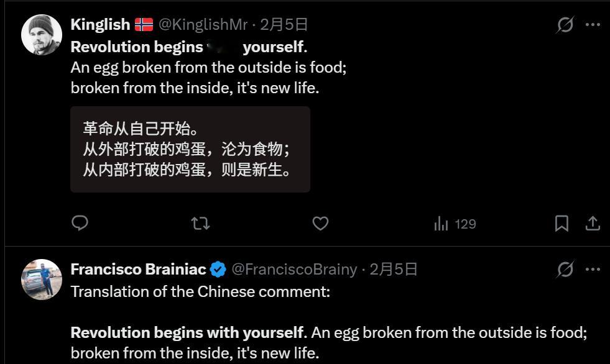Open Kinglish's profile picture

[x=42, y=35]
